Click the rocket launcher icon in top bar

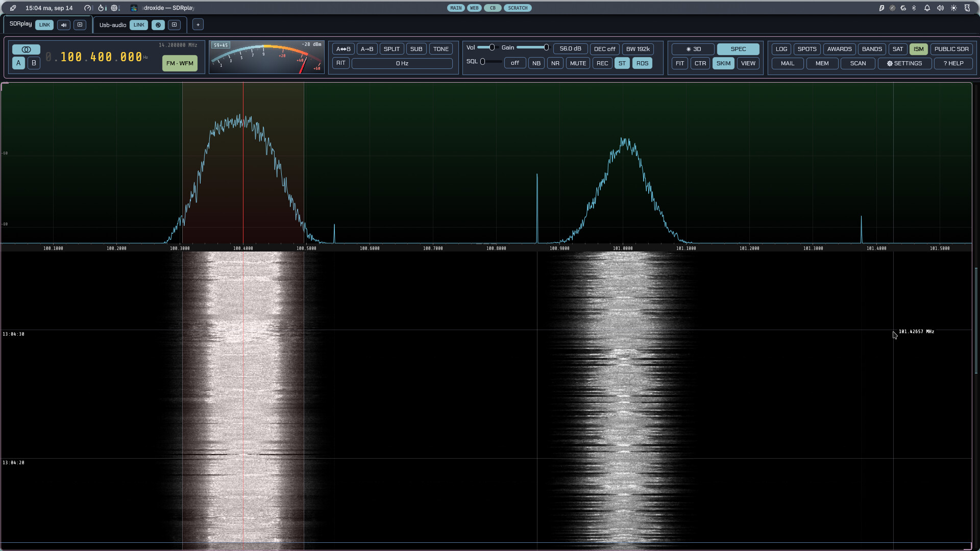click(x=13, y=8)
